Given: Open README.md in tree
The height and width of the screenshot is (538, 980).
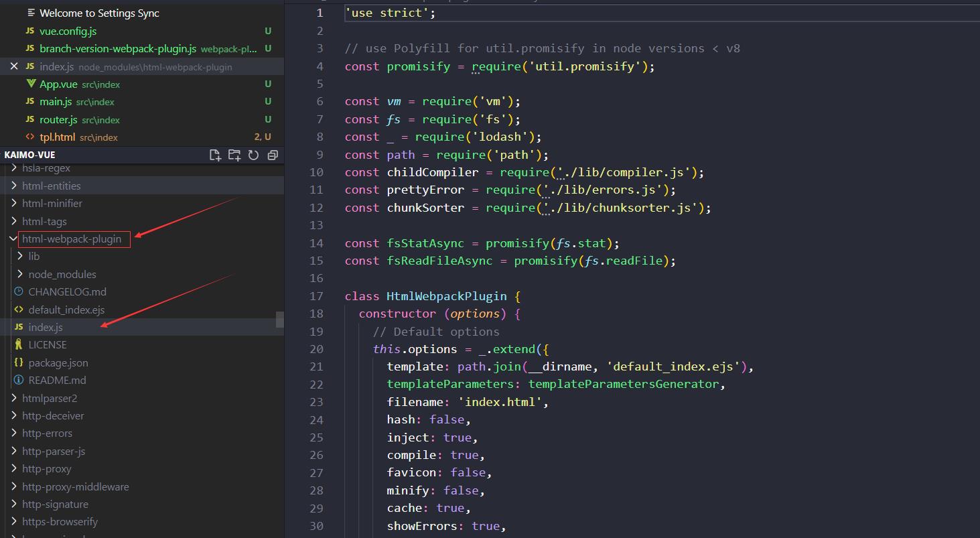Looking at the screenshot, I should point(57,380).
